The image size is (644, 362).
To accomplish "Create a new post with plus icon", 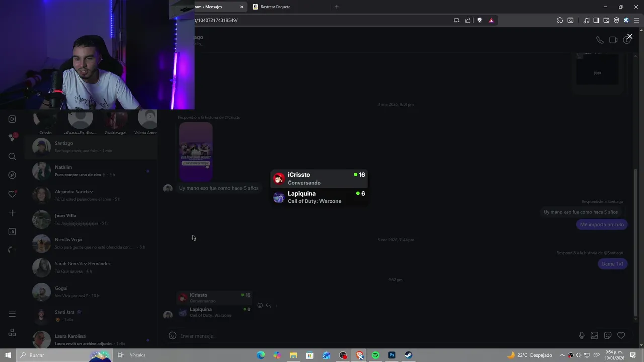I will (12, 213).
